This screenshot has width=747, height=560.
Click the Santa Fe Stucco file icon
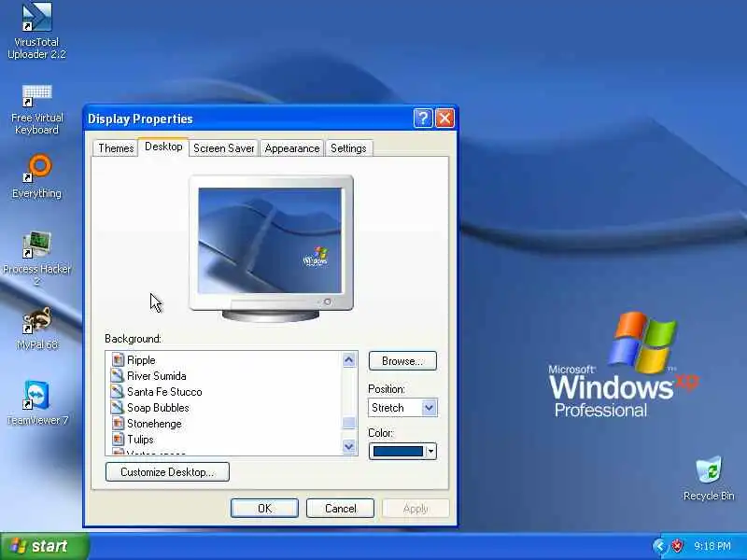click(x=118, y=391)
